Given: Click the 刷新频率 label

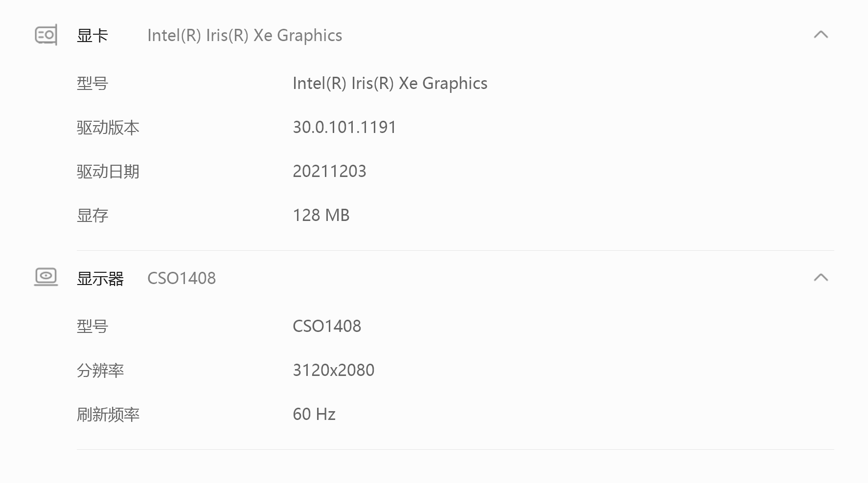Looking at the screenshot, I should click(108, 415).
